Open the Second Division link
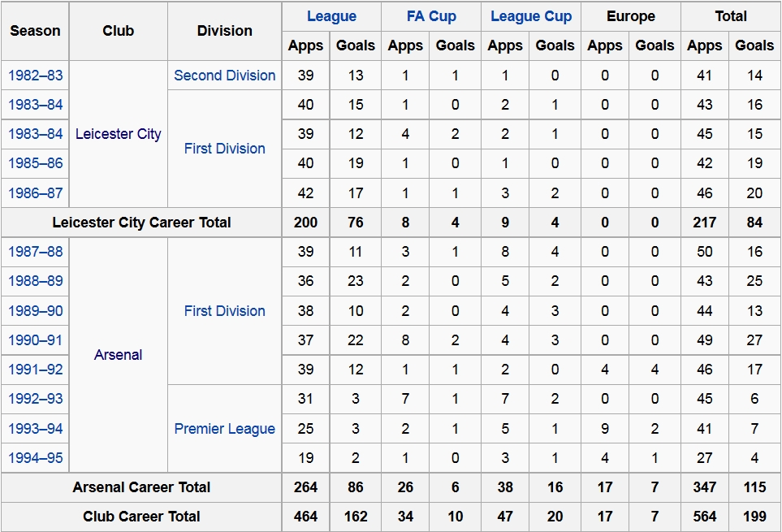Screen dimensions: 782x532 (225, 76)
